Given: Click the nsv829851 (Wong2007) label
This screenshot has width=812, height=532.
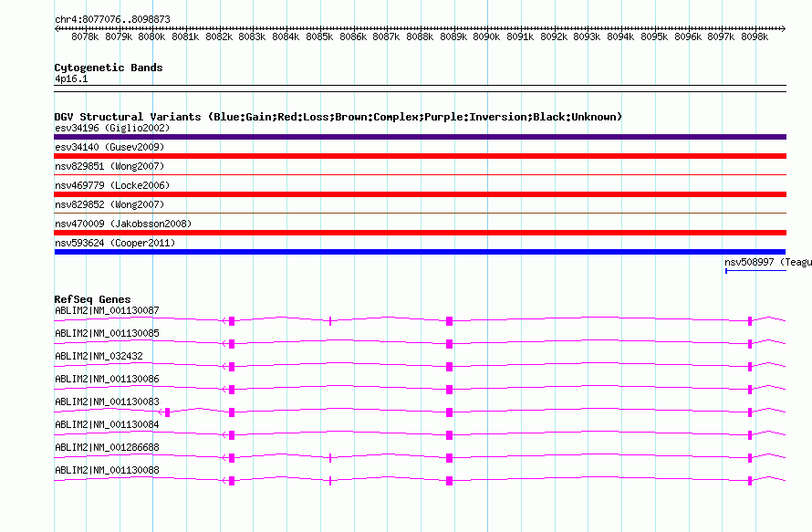Looking at the screenshot, I should click(109, 166).
